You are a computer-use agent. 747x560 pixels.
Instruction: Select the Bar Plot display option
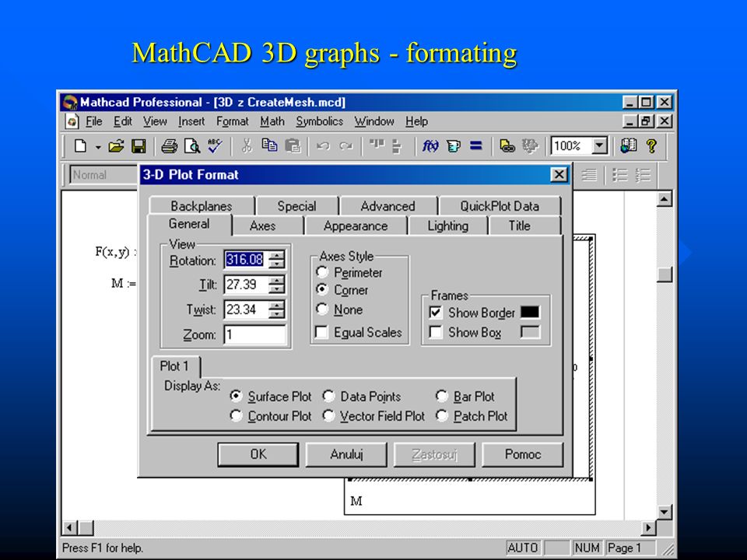tap(442, 396)
